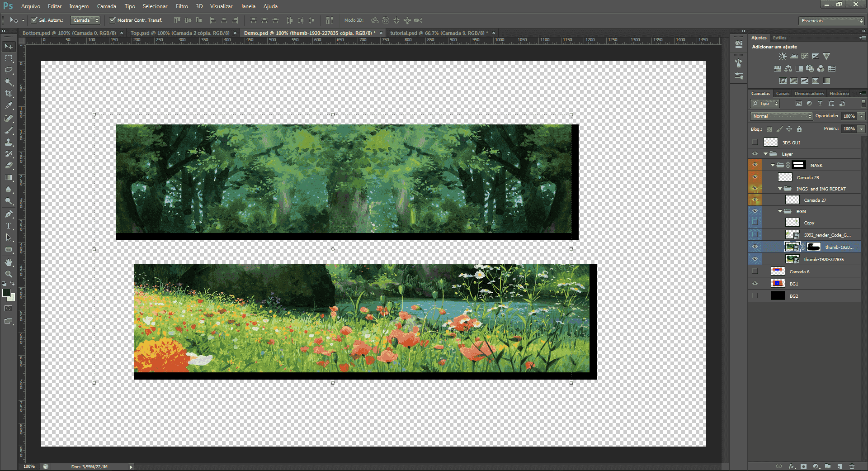This screenshot has width=868, height=471.
Task: Show the Copy layer
Action: tap(755, 223)
